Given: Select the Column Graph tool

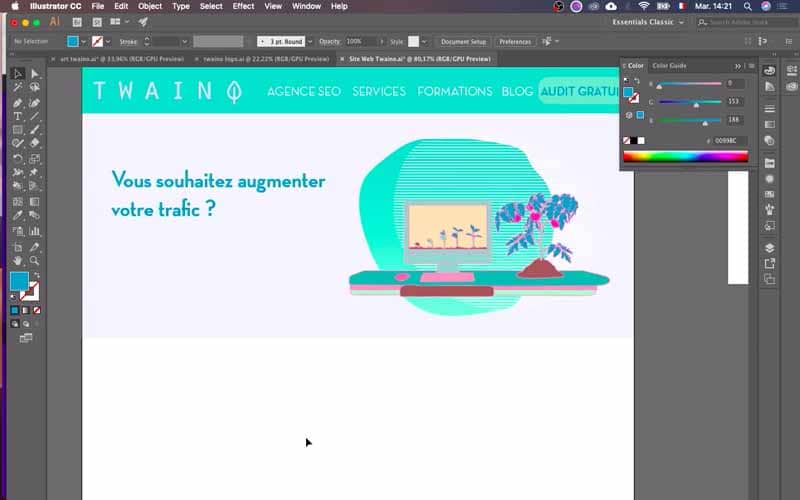Looking at the screenshot, I should coord(34,231).
